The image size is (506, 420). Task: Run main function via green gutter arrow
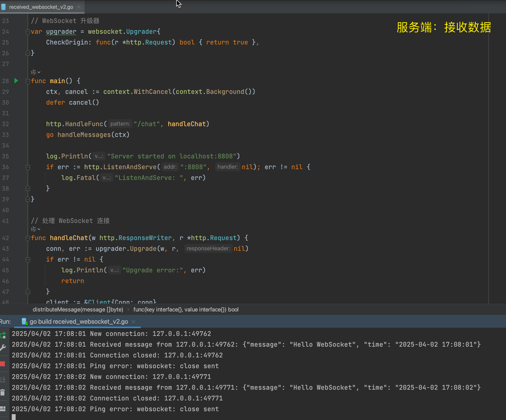tap(16, 81)
